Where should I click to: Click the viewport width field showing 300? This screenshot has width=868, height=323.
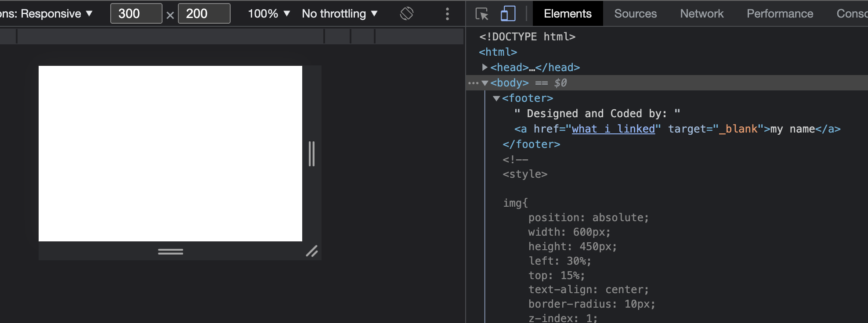136,14
